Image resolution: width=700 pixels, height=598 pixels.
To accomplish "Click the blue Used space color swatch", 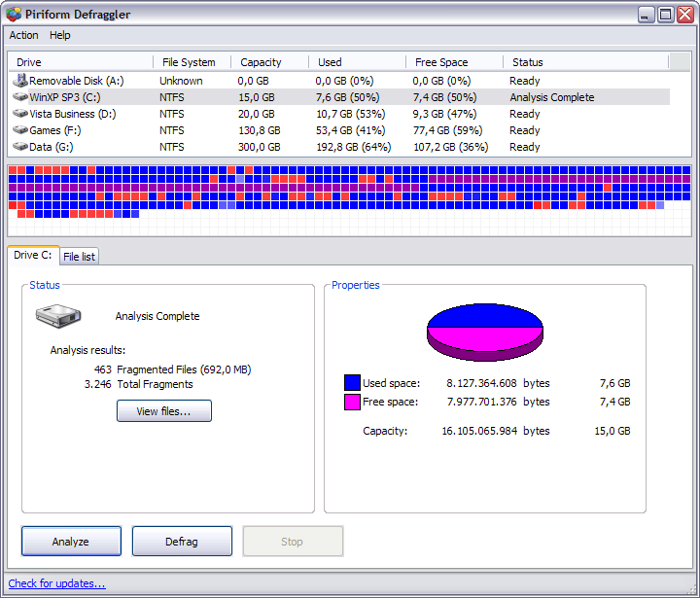I will point(352,383).
